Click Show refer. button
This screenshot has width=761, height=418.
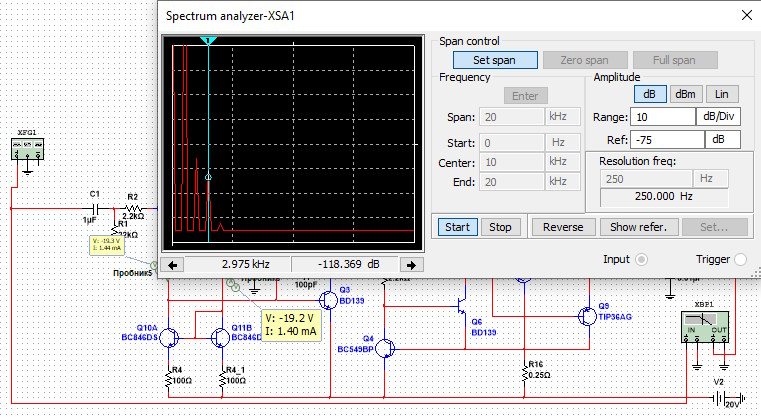coord(638,226)
